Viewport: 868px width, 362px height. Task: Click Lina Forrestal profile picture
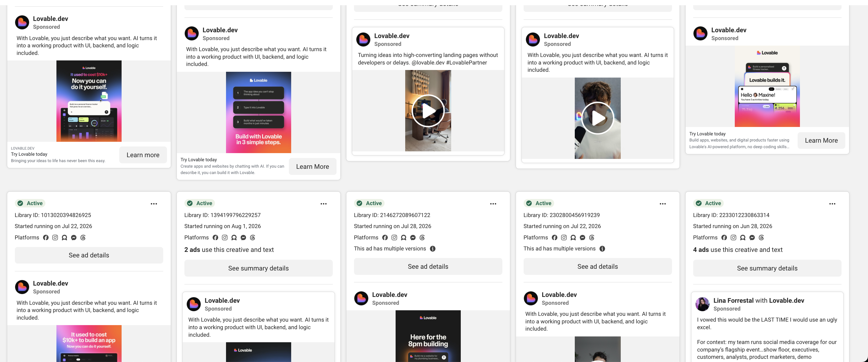coord(702,304)
